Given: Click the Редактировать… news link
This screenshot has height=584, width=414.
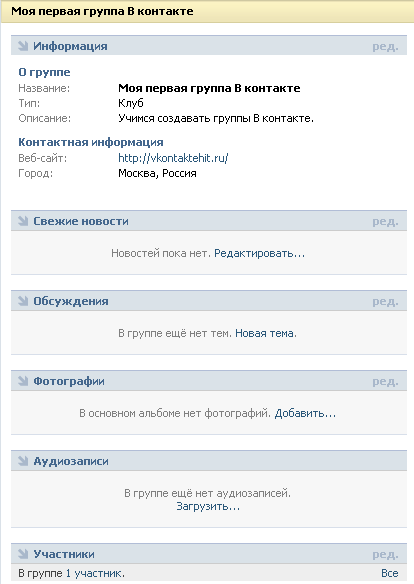Looking at the screenshot, I should pos(259,253).
